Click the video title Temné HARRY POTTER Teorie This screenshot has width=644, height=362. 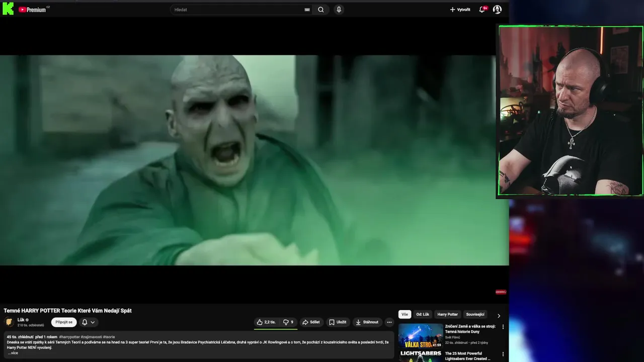[67, 311]
